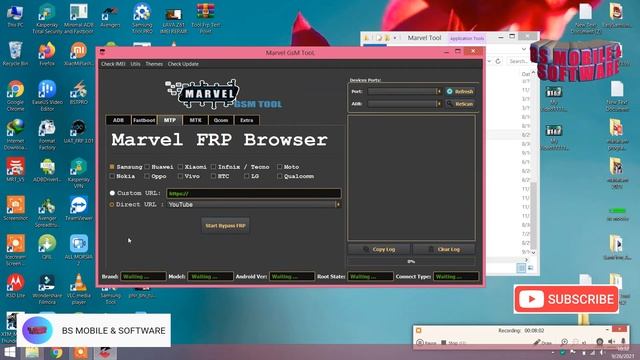Viewport: 640px width, 360px height.
Task: Click the Custom URL input field
Action: 254,193
